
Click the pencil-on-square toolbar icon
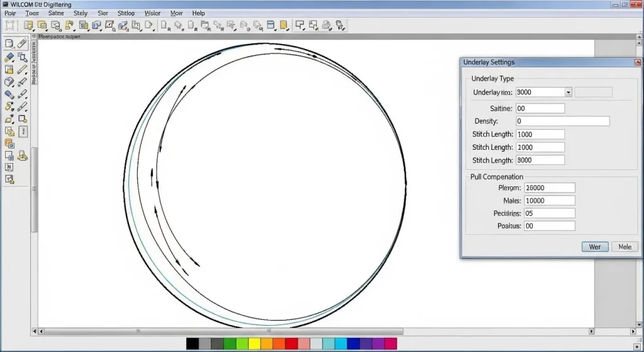[109, 25]
